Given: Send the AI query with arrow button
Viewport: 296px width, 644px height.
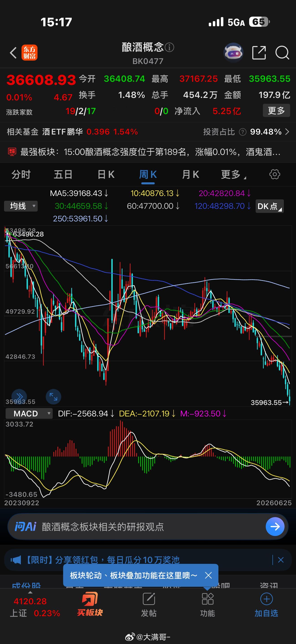Looking at the screenshot, I should tap(275, 527).
